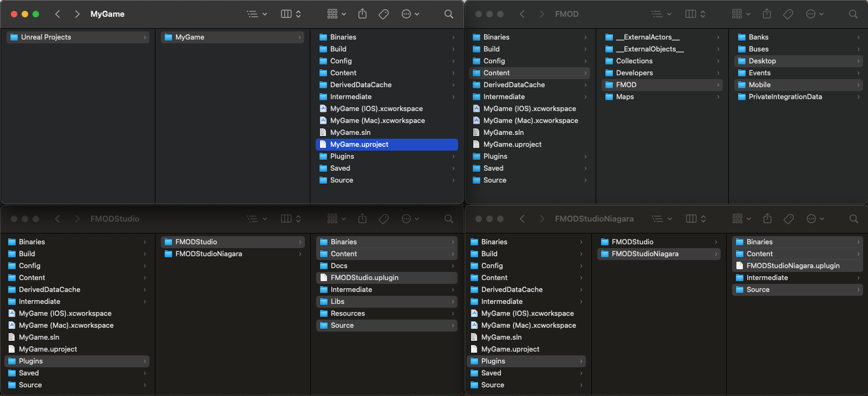Go back in the FMODStudio window

click(58, 219)
